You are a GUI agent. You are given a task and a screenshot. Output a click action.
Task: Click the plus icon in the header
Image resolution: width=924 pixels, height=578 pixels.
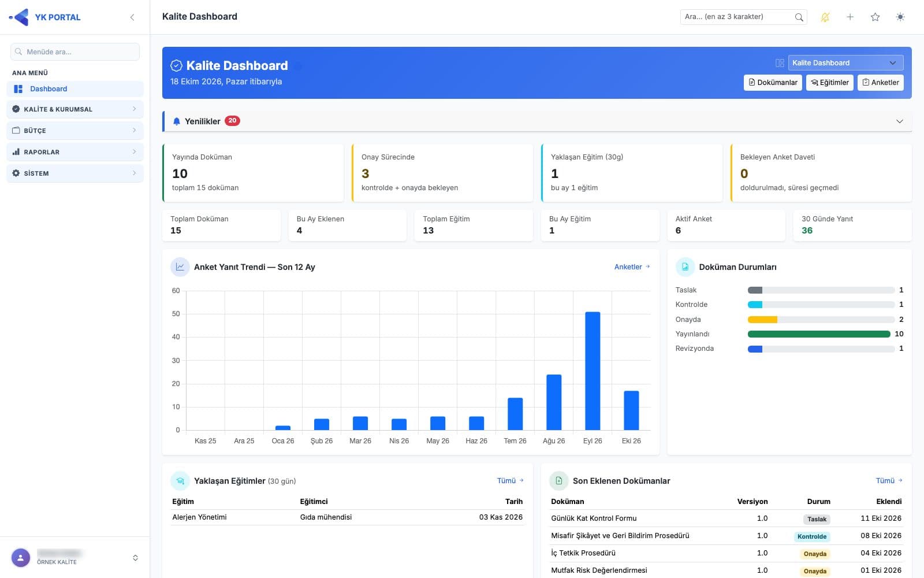850,17
